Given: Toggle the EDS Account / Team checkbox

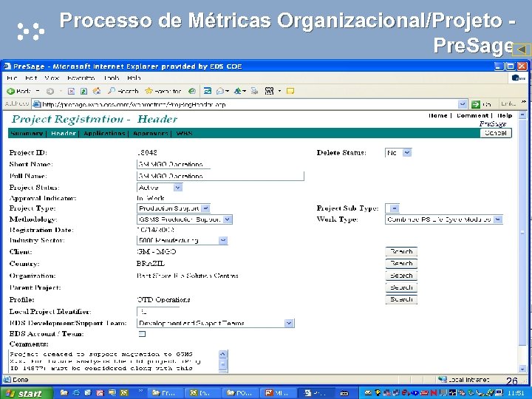Looking at the screenshot, I should 142,334.
